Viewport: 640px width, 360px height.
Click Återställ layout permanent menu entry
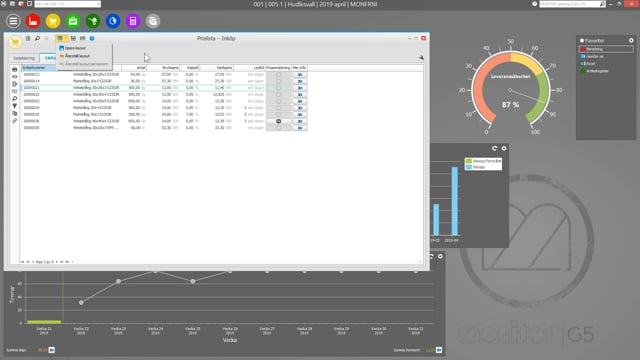84,64
